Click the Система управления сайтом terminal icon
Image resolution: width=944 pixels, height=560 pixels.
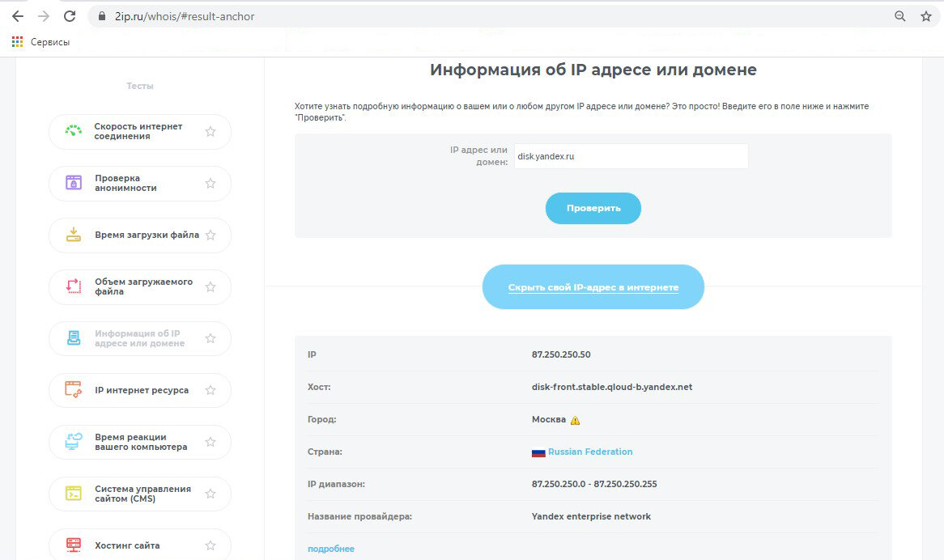(x=74, y=493)
